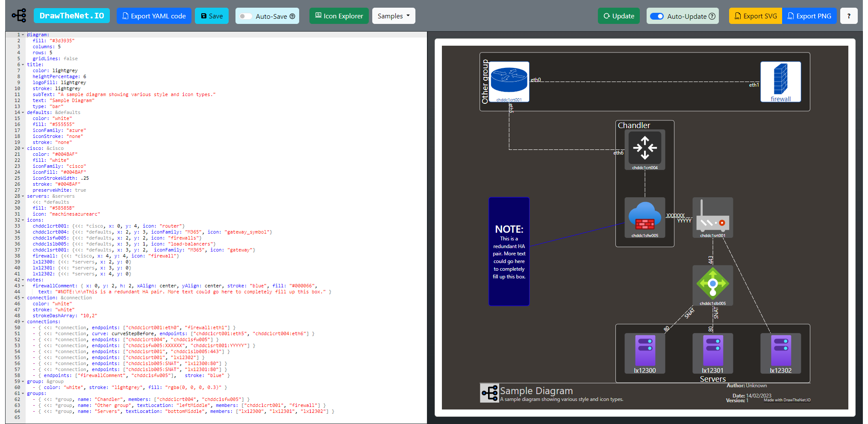Viewport: 868px width, 424px height.
Task: Collapse the icons section on line 32
Action: [x=23, y=220]
